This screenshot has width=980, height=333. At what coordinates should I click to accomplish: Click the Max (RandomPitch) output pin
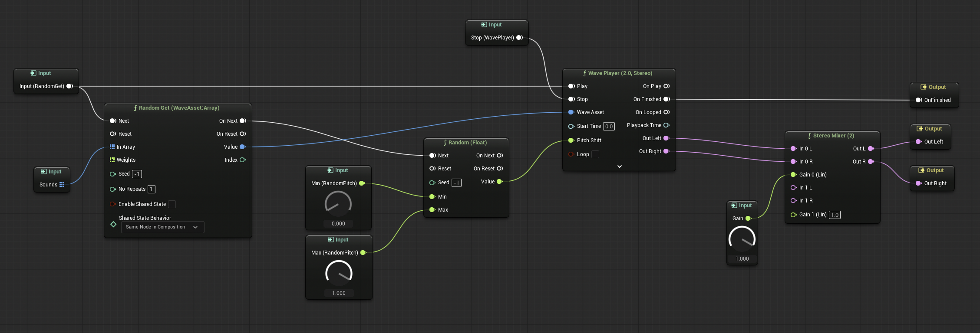tap(363, 253)
